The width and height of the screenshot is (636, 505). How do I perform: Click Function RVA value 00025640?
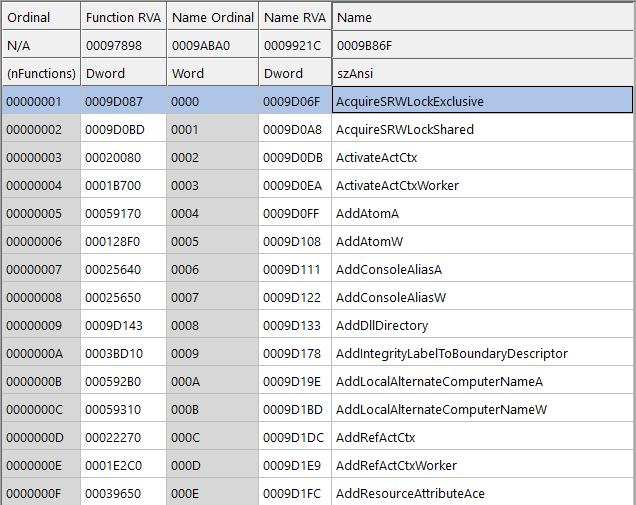tap(123, 269)
